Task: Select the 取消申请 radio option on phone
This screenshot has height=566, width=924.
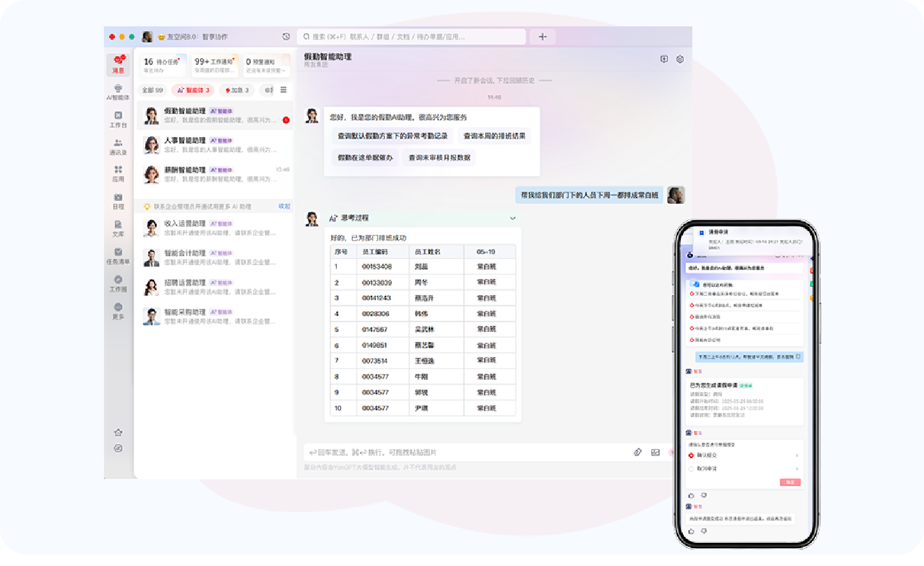Action: click(692, 469)
